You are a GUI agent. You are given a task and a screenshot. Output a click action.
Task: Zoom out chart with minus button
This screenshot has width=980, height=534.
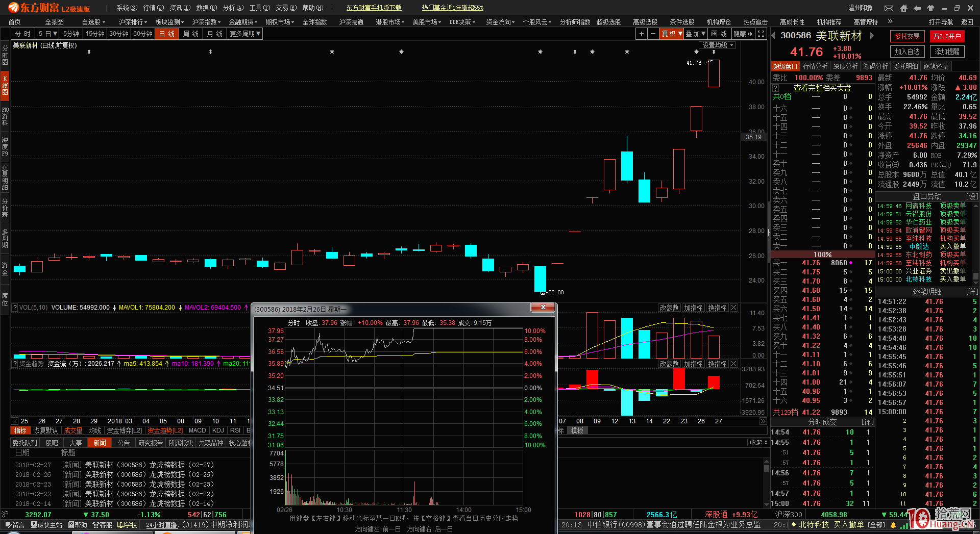(653, 34)
